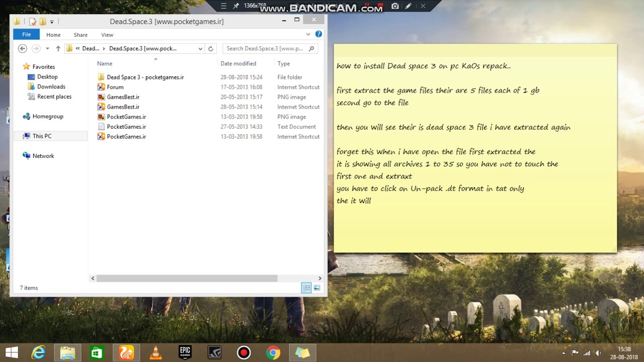The image size is (644, 362).
Task: Open the Bandicam recording settings icon
Action: (x=408, y=7)
